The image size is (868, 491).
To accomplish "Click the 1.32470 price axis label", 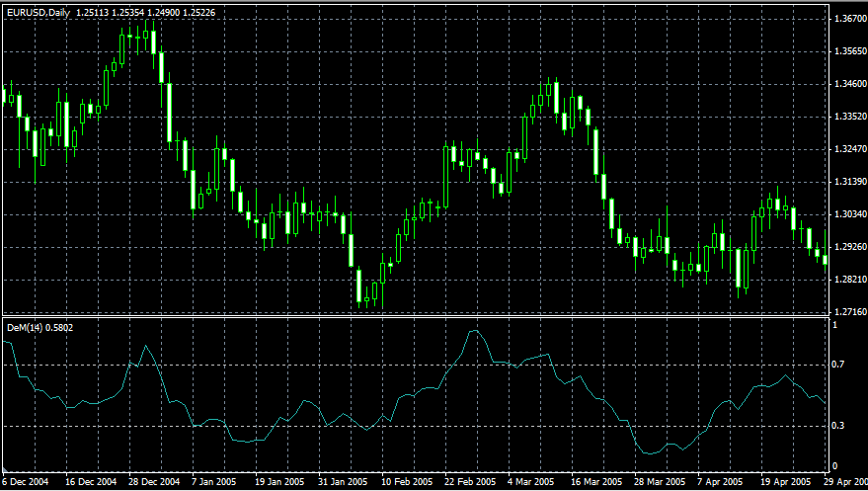I will [x=850, y=149].
